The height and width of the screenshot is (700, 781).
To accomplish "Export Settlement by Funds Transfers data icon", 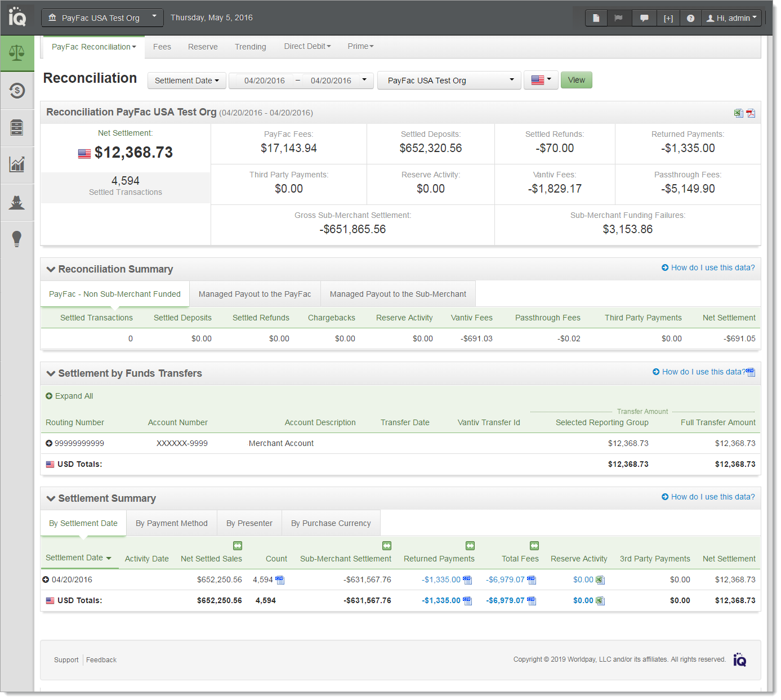I will (751, 372).
